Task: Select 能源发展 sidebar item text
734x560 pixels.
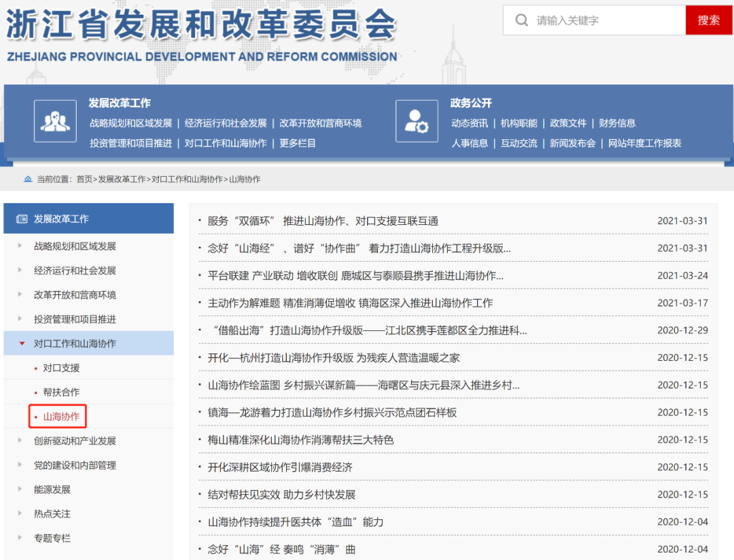Action: (52, 490)
